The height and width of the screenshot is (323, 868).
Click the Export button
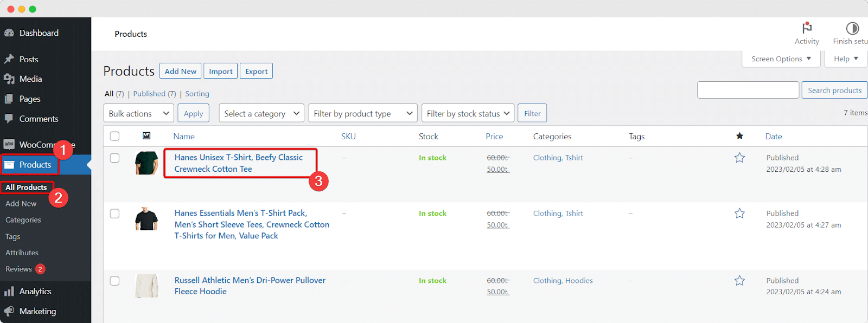(x=256, y=71)
